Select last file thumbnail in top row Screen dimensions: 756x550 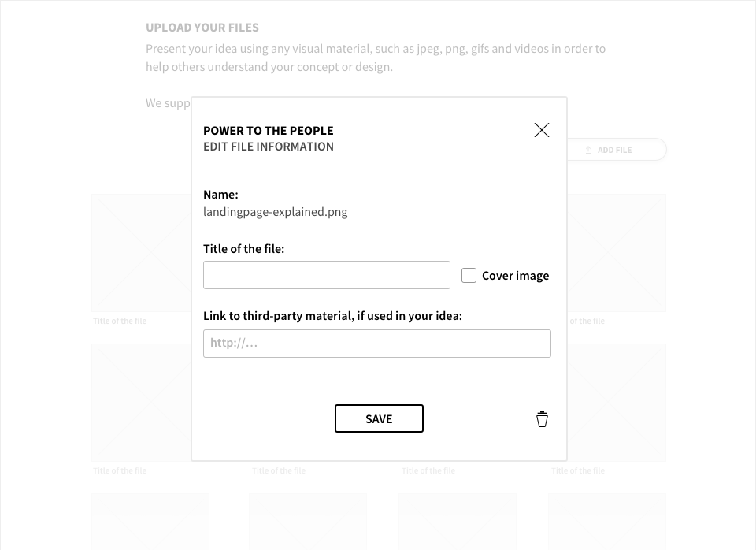coord(617,253)
